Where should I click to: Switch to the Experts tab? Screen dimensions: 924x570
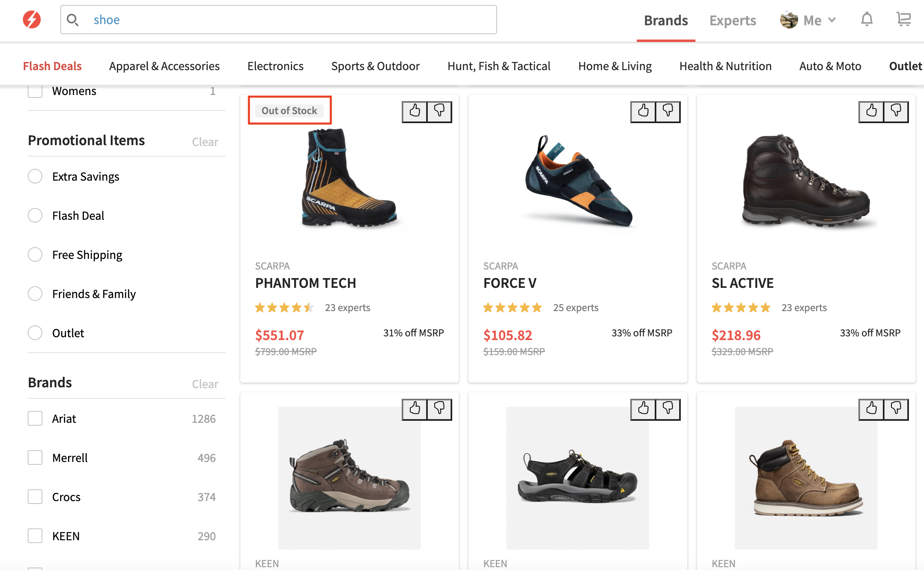tap(733, 20)
